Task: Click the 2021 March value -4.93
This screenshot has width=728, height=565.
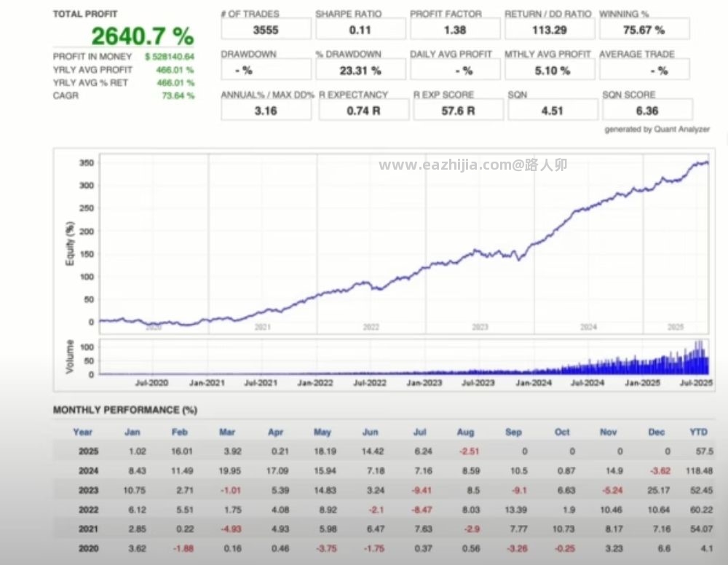Action: (232, 529)
